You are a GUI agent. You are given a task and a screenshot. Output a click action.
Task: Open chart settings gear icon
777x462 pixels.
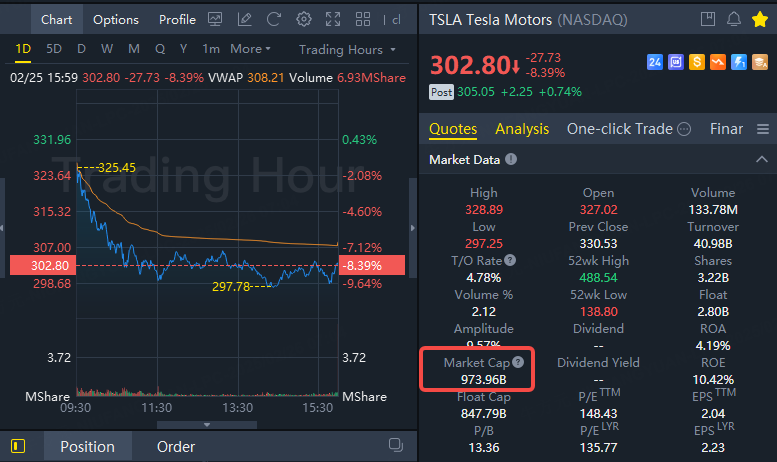304,19
